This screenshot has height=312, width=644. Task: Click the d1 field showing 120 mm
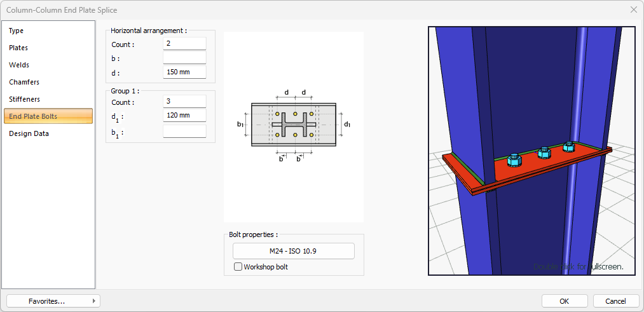pos(184,116)
